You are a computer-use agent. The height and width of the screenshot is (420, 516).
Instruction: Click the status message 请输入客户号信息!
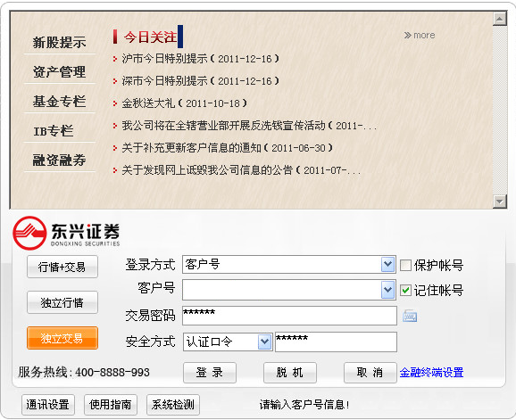(x=304, y=405)
